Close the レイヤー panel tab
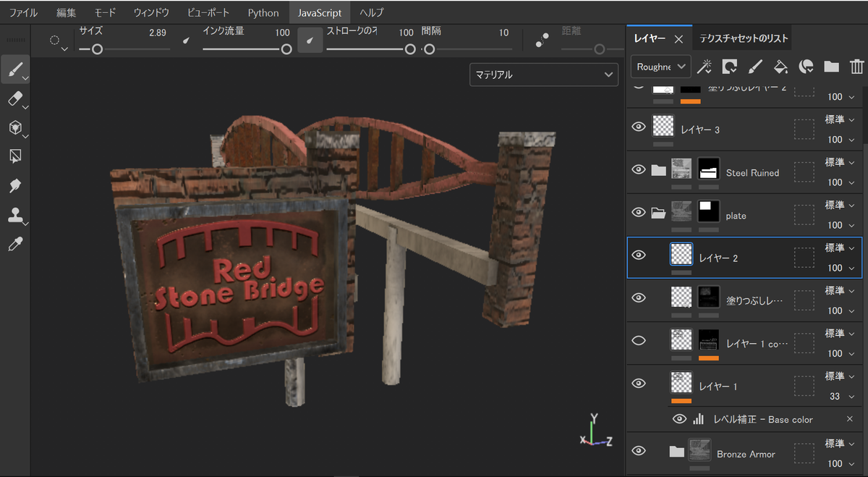The width and height of the screenshot is (868, 477). point(678,39)
